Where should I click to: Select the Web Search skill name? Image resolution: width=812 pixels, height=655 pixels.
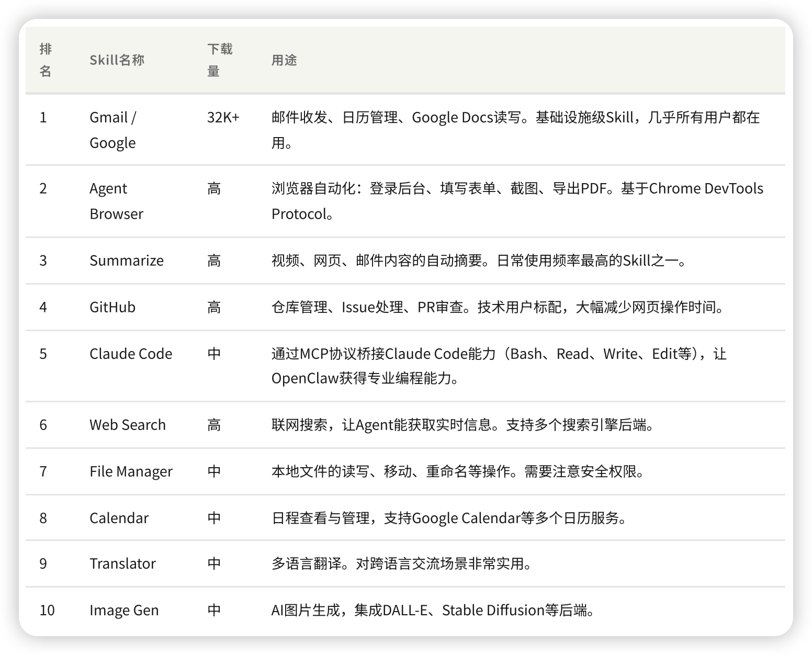[x=127, y=425]
